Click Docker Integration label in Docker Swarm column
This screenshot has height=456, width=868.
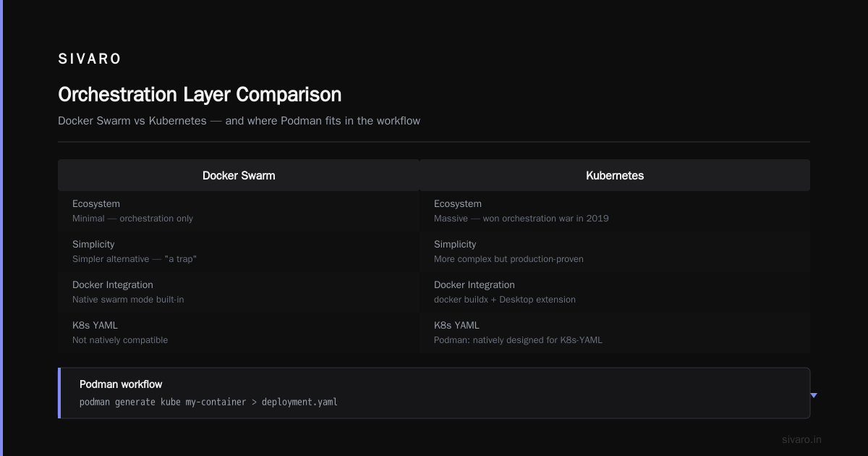click(113, 285)
